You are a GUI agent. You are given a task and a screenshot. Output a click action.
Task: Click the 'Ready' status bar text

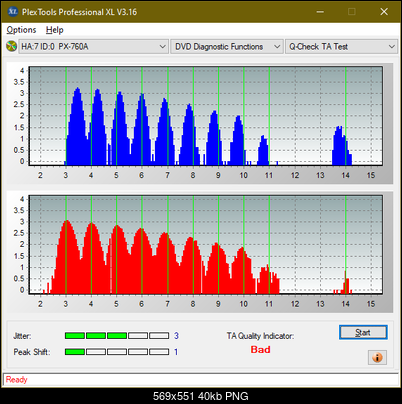[17, 380]
